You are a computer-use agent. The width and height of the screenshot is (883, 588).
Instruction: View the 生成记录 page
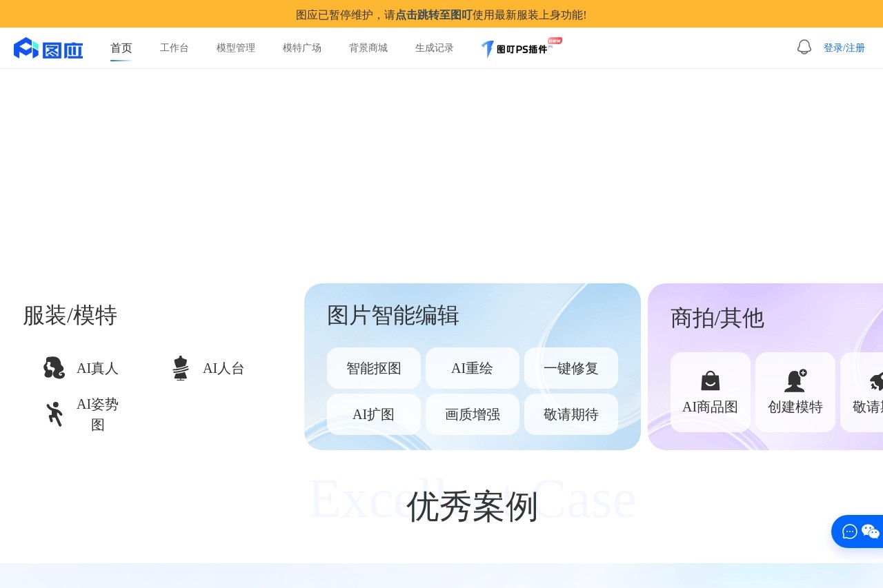tap(435, 48)
